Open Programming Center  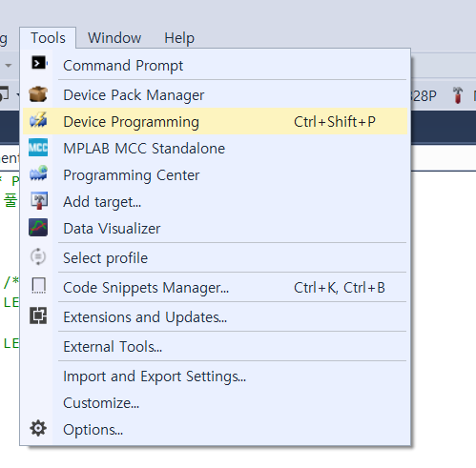[215, 174]
